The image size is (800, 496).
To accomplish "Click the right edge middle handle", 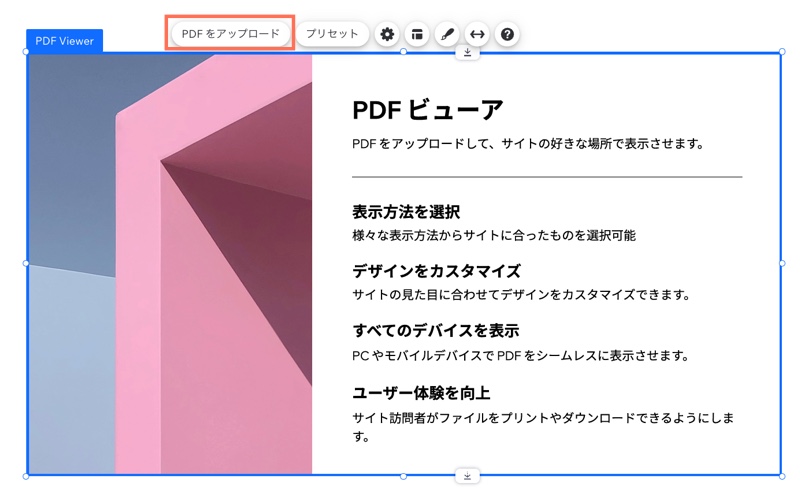I will coord(782,263).
